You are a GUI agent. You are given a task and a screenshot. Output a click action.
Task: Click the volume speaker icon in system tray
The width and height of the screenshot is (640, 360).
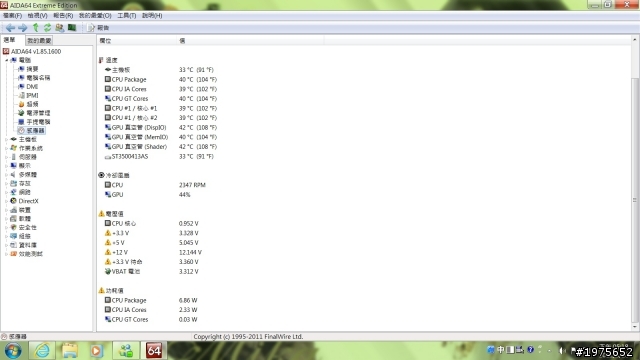point(562,350)
